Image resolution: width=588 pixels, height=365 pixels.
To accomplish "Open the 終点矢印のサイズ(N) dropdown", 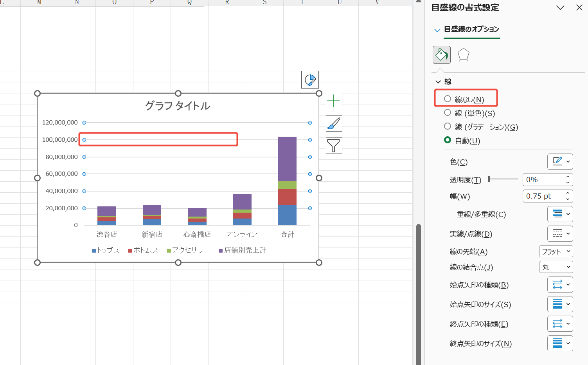I will (560, 343).
